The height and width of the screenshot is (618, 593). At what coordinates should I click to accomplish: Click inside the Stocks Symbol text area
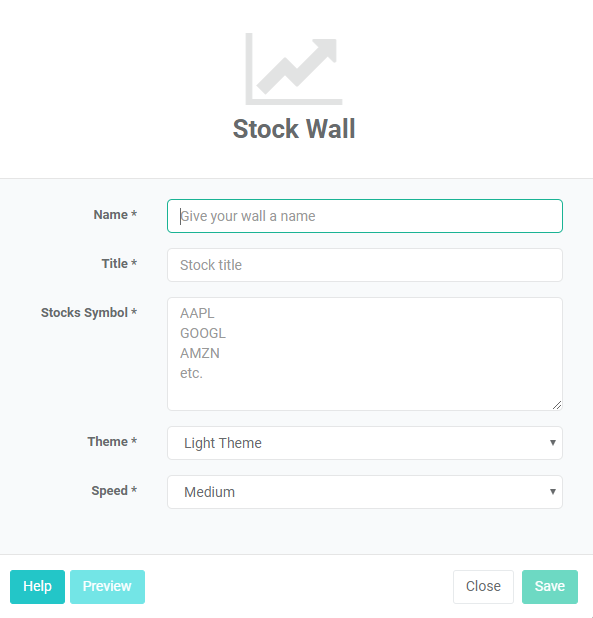[x=365, y=354]
